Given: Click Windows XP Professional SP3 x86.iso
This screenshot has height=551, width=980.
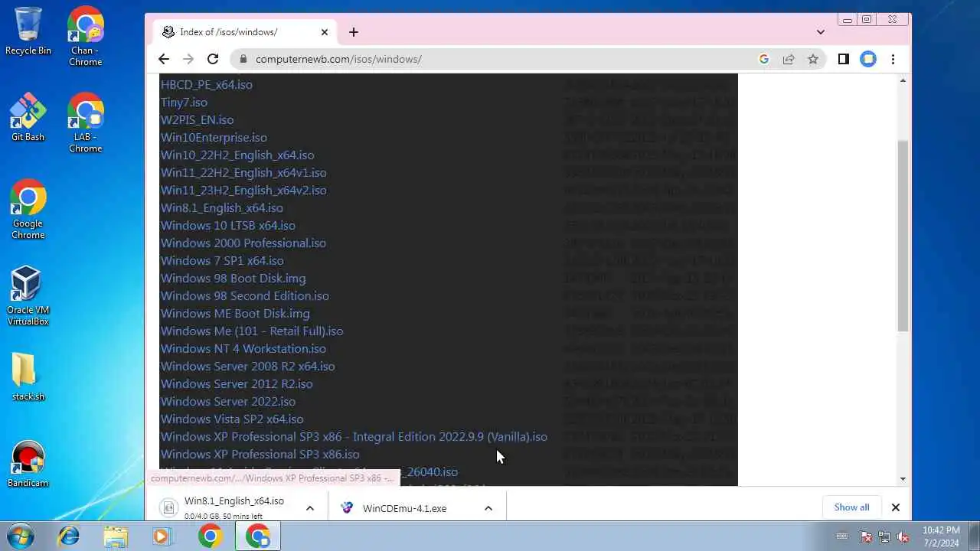Looking at the screenshot, I should click(x=260, y=454).
